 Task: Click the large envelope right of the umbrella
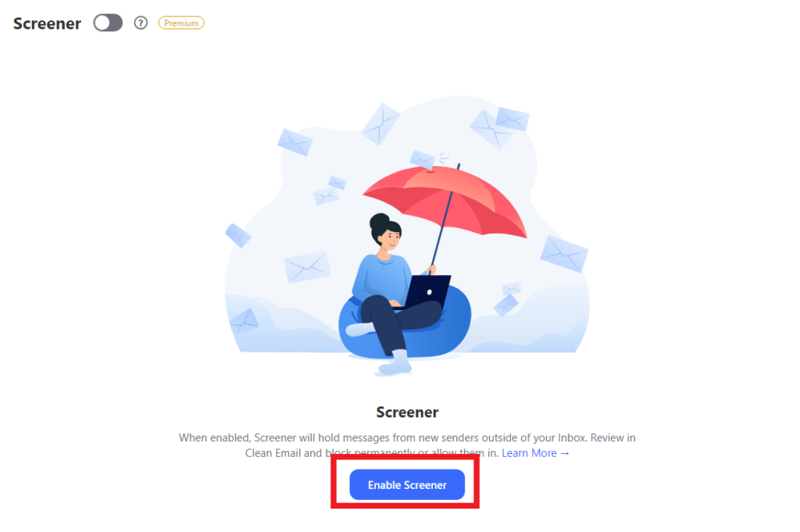point(564,254)
